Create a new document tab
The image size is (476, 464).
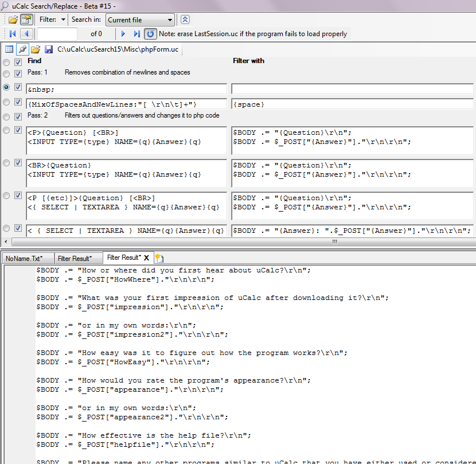tap(159, 258)
